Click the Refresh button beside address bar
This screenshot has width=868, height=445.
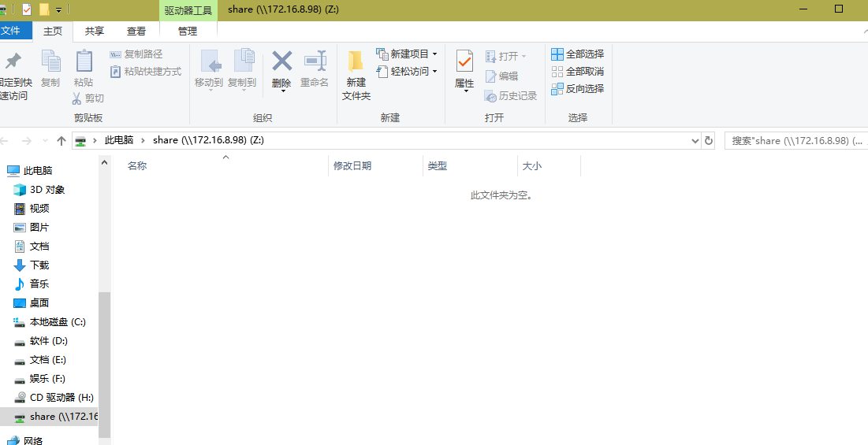tap(709, 141)
